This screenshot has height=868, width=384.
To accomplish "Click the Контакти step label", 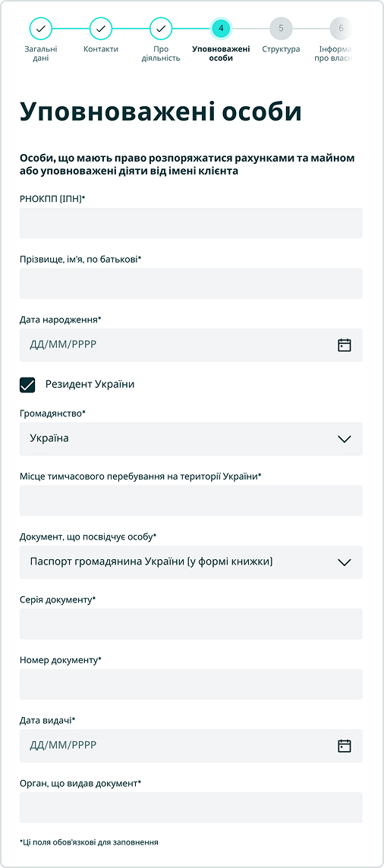I will [101, 49].
